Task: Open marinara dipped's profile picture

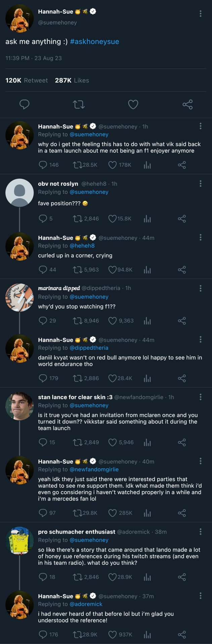Action: coord(19,298)
